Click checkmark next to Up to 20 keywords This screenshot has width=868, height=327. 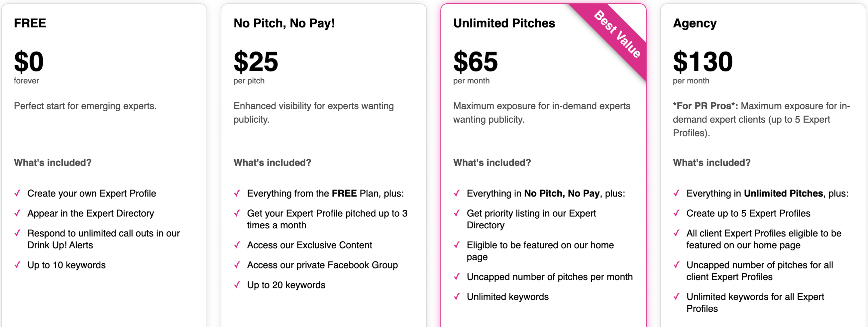[x=237, y=285]
